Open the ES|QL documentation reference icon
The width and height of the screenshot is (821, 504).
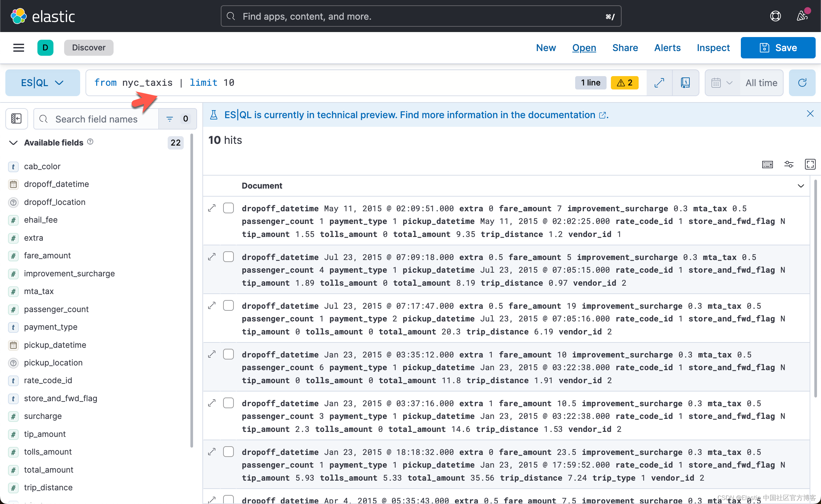pos(685,83)
